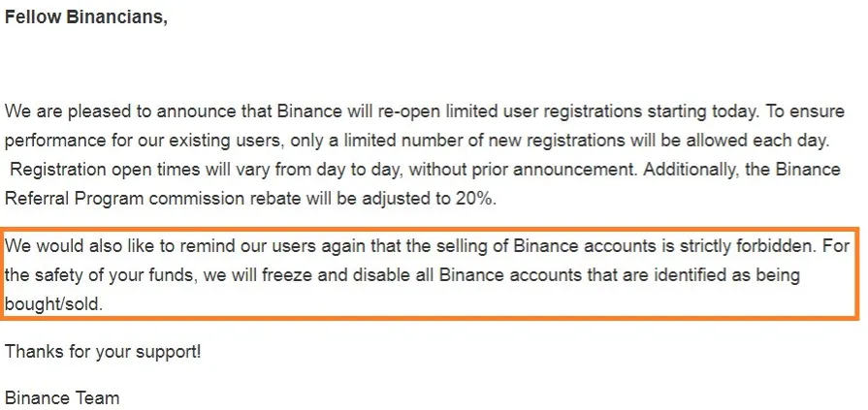Click the text 'bought/sold.'
Screen dimensions: 868x410
(53, 303)
